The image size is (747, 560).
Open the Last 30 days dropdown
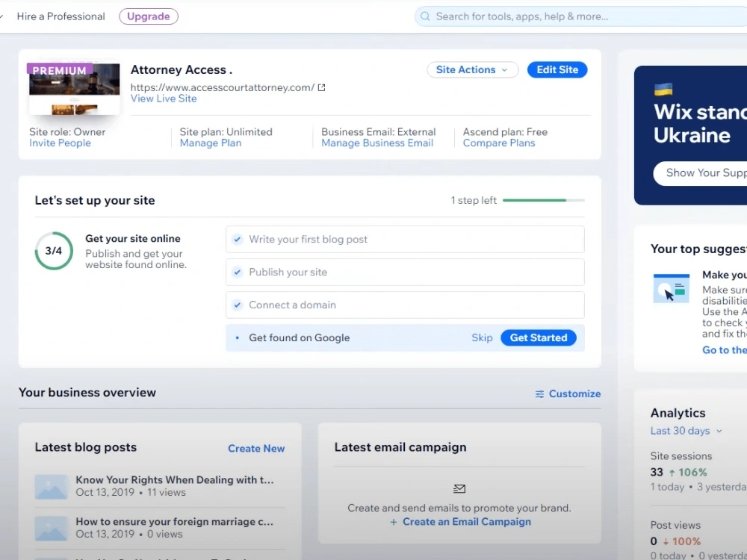(x=686, y=431)
